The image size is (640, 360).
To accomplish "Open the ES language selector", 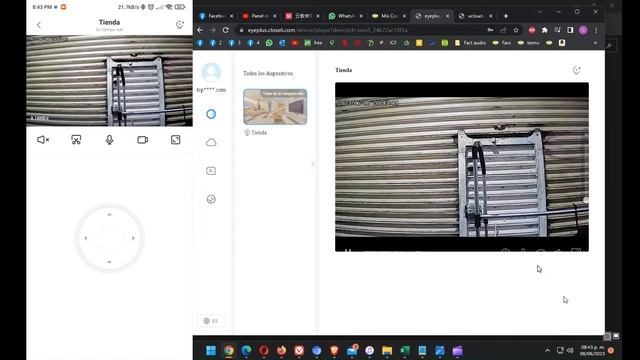I will pos(211,321).
